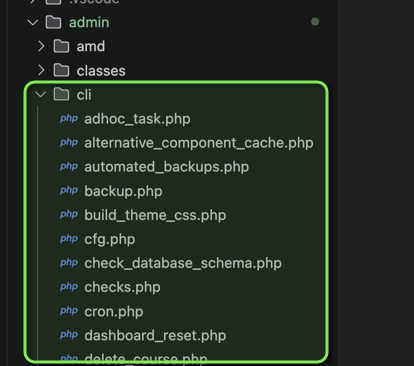Click the green modified dot on admin
414x366 pixels.
coord(315,22)
